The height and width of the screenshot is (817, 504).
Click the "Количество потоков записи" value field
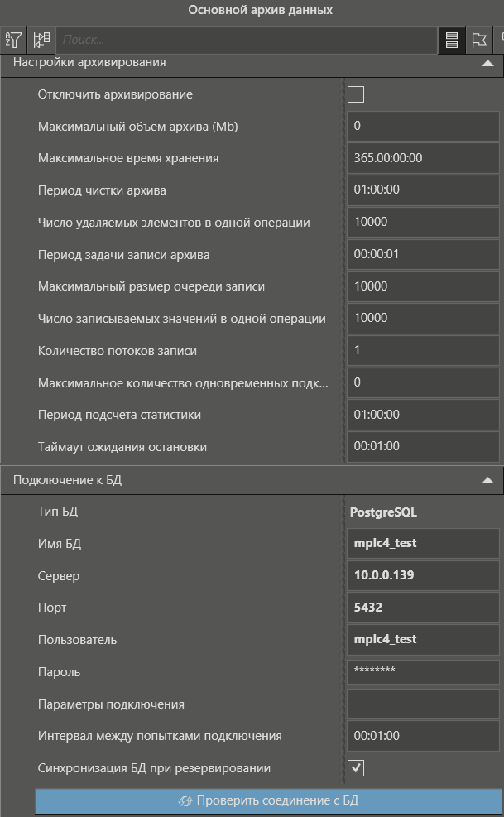click(423, 351)
